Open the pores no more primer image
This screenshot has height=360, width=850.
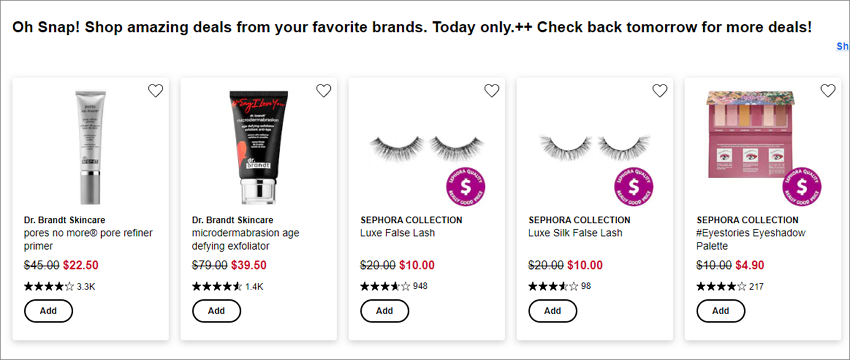point(88,147)
